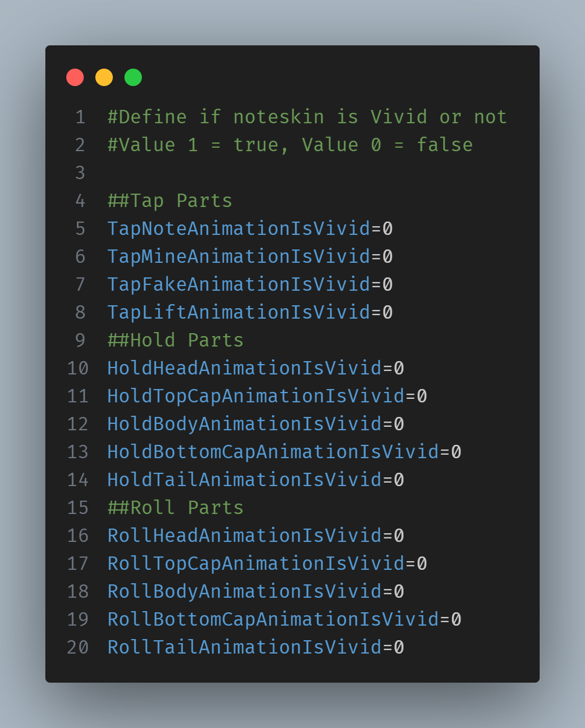Click the RollBodyAnimationIsVivid key
585x728 pixels.
coord(244,591)
